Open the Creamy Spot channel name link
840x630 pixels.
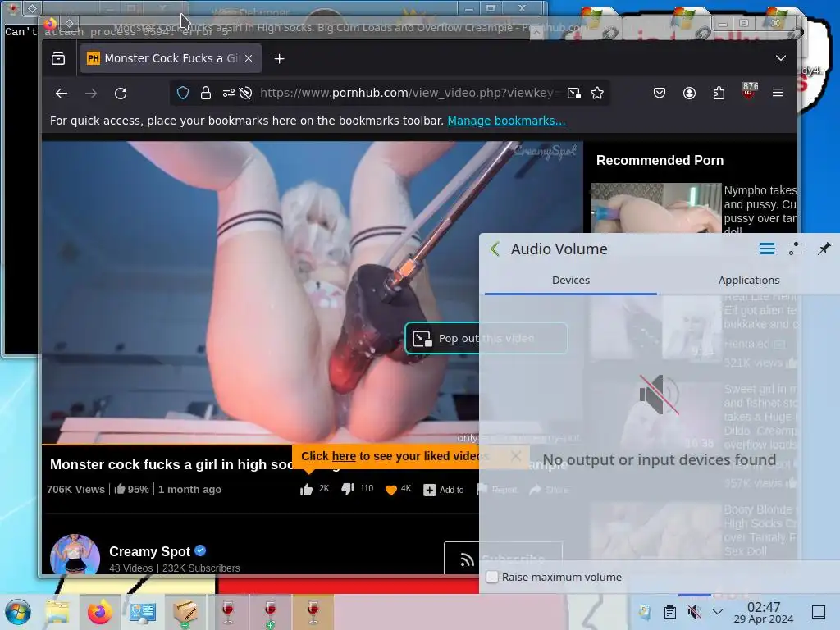pos(149,551)
